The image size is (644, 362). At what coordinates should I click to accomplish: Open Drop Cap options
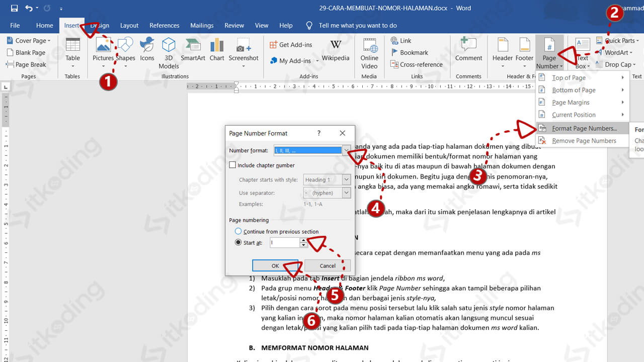[x=616, y=64]
